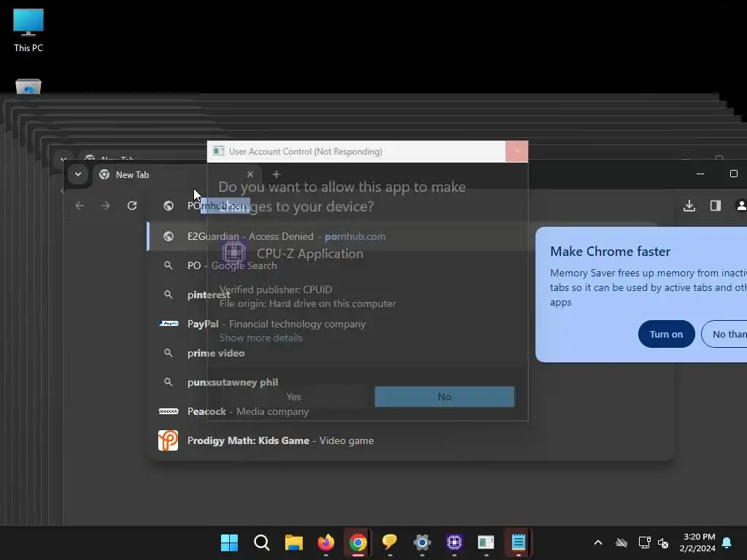The image size is (747, 560).
Task: Click No in User Account Control dialog
Action: (x=444, y=397)
